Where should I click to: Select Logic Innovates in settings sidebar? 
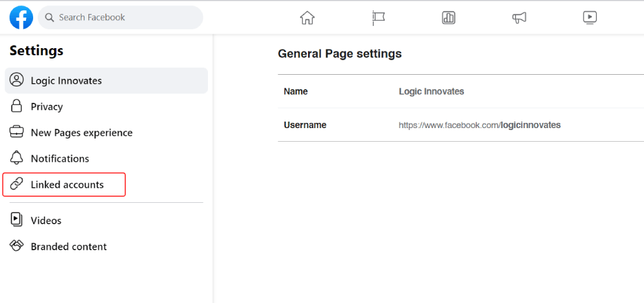point(107,81)
